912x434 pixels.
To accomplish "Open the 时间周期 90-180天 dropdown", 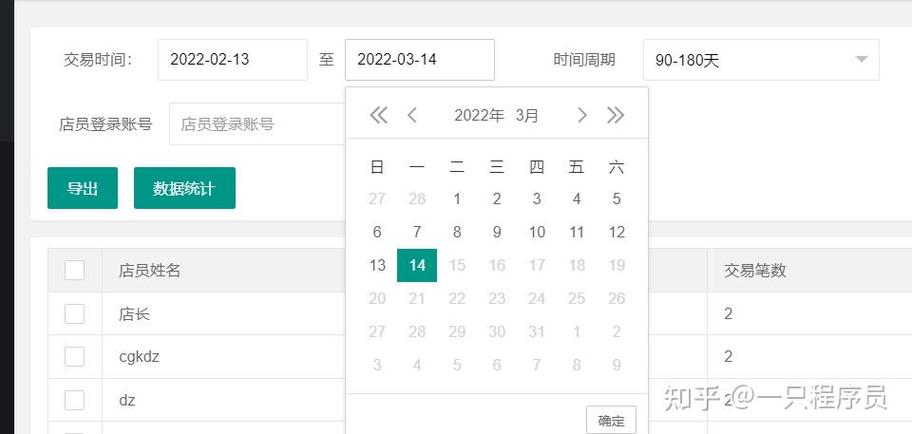I will tap(761, 60).
